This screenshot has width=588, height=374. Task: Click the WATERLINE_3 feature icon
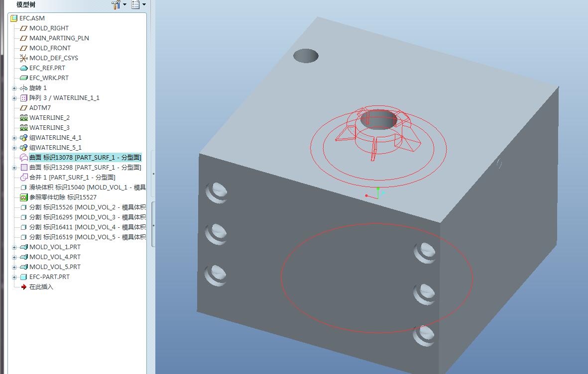23,128
